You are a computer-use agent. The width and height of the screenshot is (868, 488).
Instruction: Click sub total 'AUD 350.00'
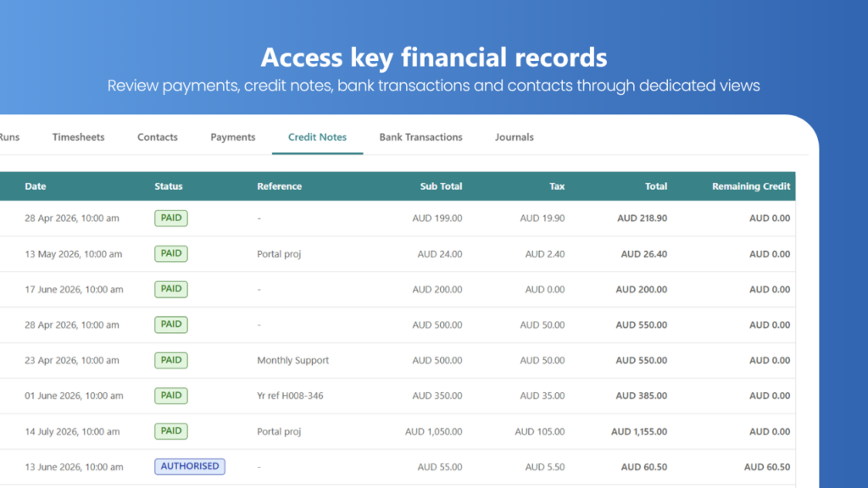point(437,396)
